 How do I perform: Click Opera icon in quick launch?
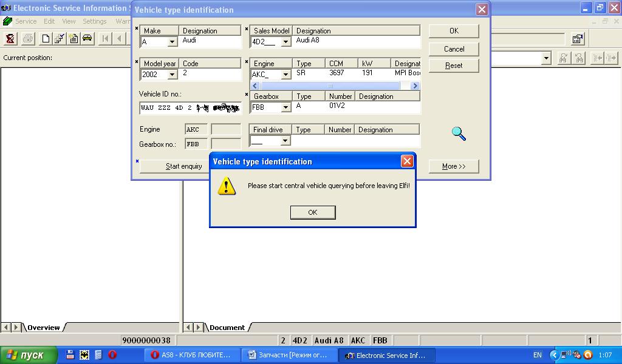pos(112,355)
